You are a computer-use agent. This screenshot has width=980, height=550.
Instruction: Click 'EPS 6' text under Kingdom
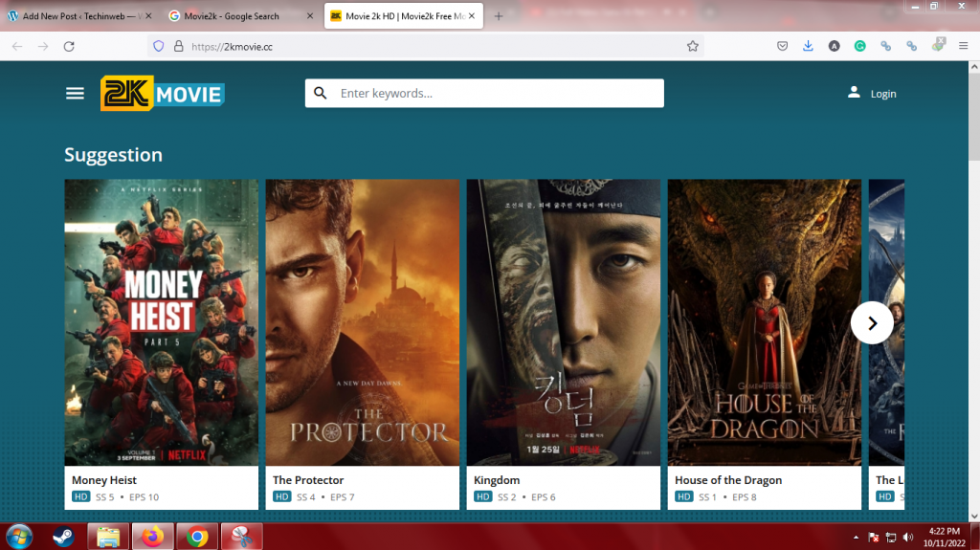(x=544, y=497)
